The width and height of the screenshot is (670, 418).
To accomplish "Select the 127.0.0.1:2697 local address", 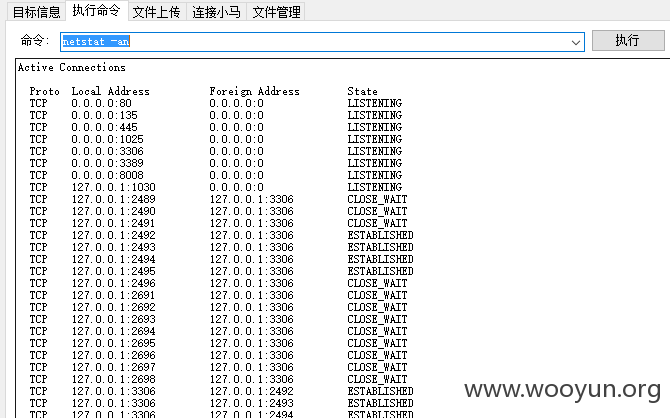I will coord(113,366).
